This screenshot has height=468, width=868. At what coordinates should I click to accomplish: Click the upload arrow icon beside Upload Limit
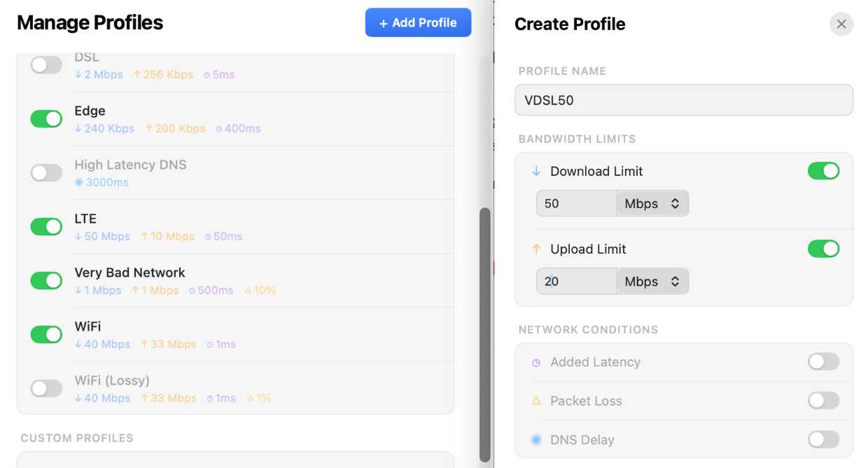(x=536, y=249)
